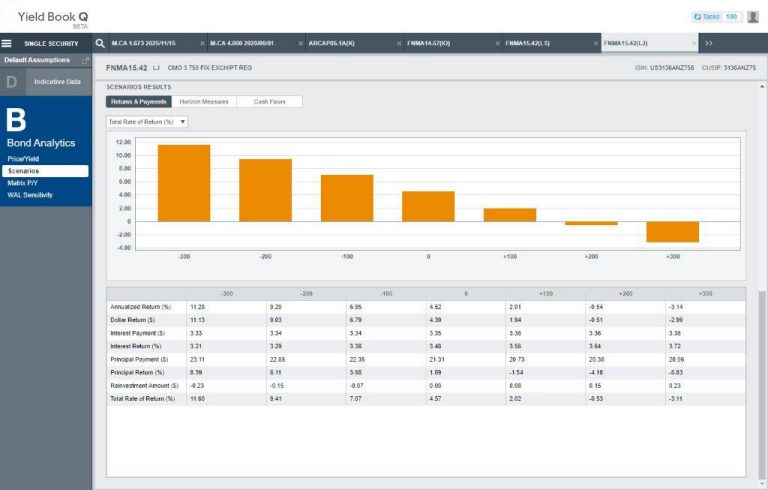This screenshot has width=768, height=490.
Task: Click the FNMA15.42 security title
Action: [x=126, y=68]
